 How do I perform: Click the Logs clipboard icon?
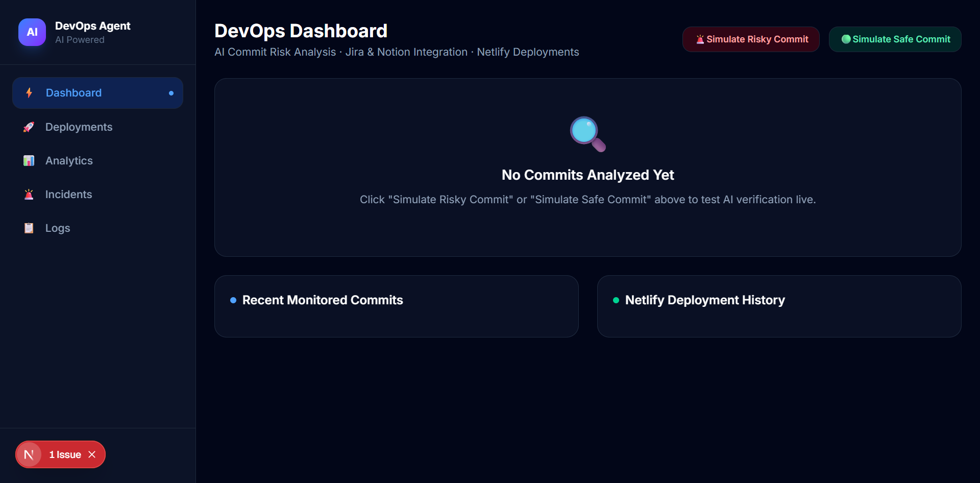click(x=29, y=228)
